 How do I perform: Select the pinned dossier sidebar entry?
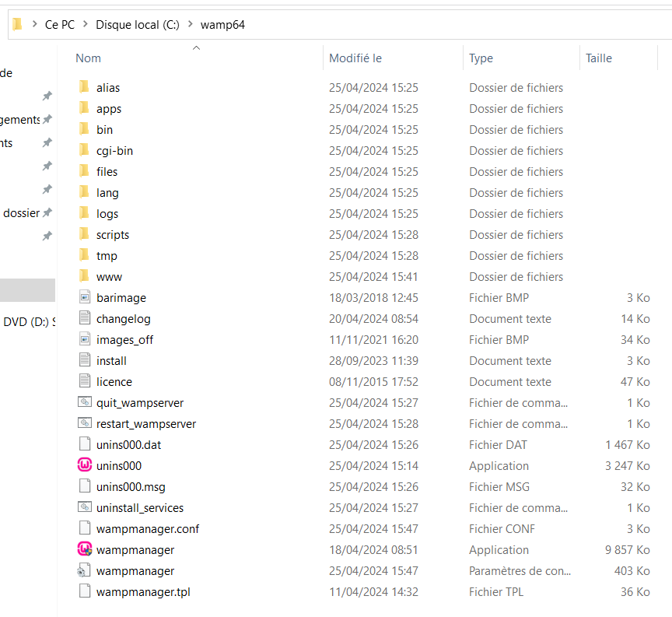point(22,213)
